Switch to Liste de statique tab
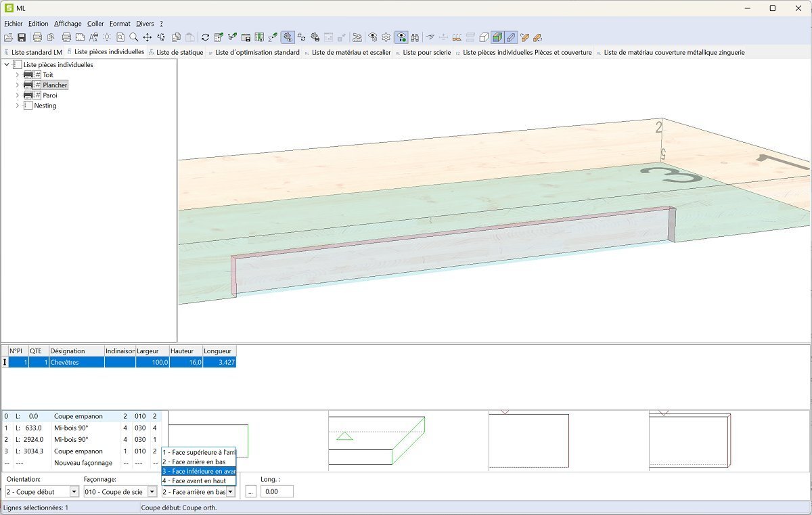812x515 pixels. 179,53
